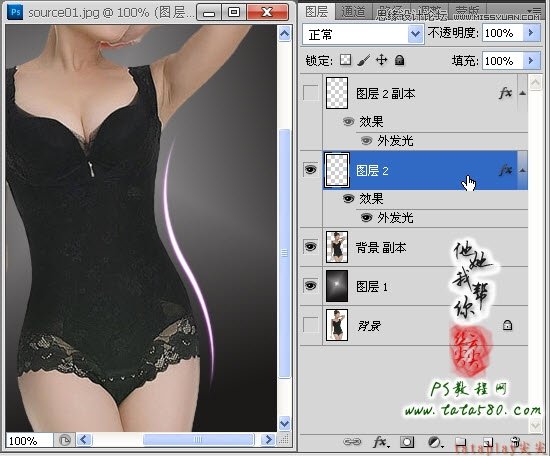The image size is (550, 456).
Task: Click 外发光 effect label under 图层 2
Action: 395,218
